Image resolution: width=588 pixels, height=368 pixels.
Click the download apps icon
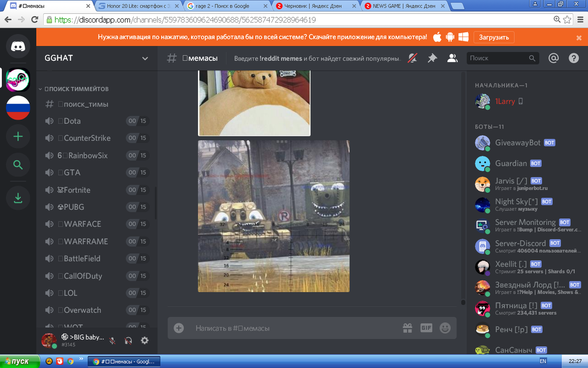pyautogui.click(x=18, y=198)
